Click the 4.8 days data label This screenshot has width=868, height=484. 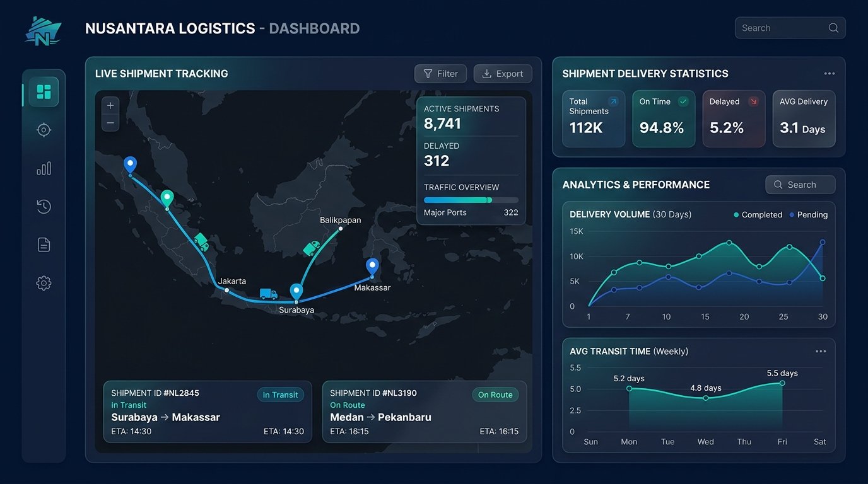705,388
